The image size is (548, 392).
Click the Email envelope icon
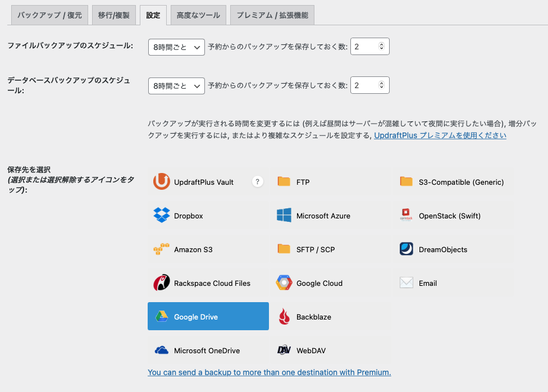[406, 282]
